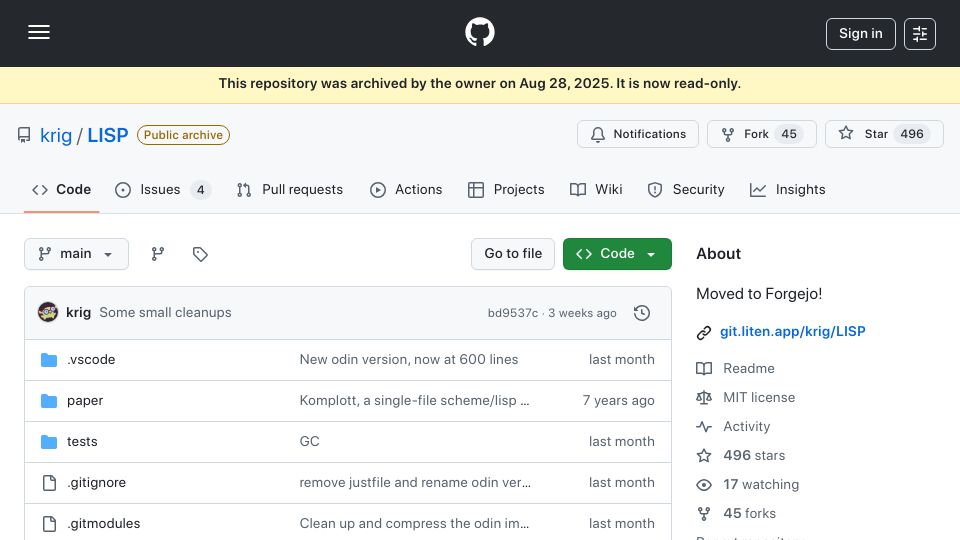The width and height of the screenshot is (960, 540).
Task: Click the fork count 45 badge
Action: tap(789, 134)
